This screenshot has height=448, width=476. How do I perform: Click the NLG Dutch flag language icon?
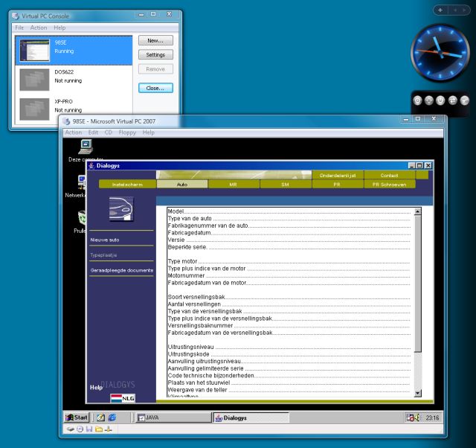click(x=123, y=398)
